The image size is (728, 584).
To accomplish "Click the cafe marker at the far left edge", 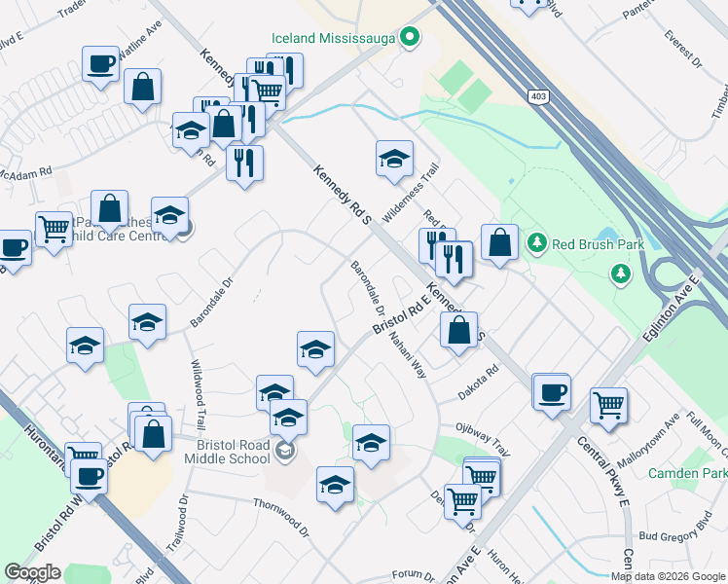I will [x=14, y=249].
